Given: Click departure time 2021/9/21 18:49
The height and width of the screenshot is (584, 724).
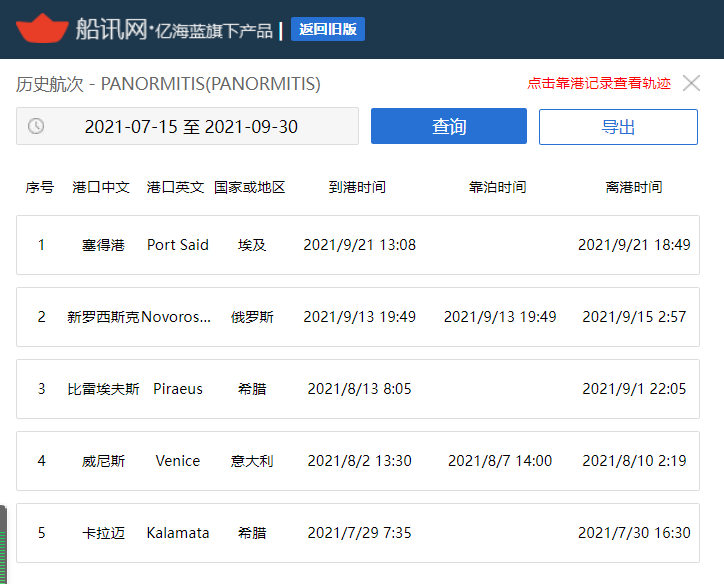Looking at the screenshot, I should click(634, 245).
